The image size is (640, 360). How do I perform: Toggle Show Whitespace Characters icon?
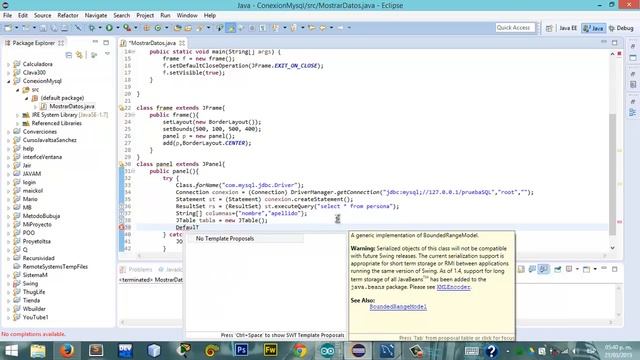point(262,28)
